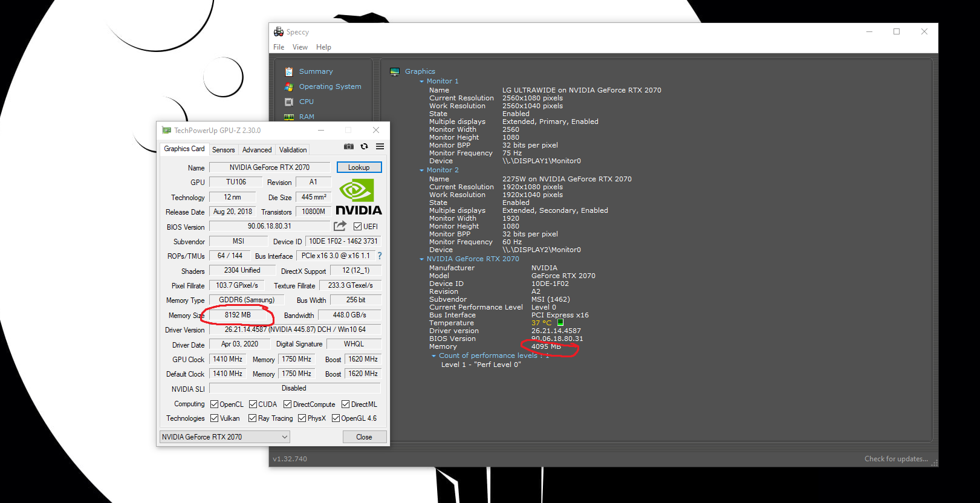The width and height of the screenshot is (980, 503).
Task: Collapse the Monitor 2 section in Speccy
Action: coord(421,170)
